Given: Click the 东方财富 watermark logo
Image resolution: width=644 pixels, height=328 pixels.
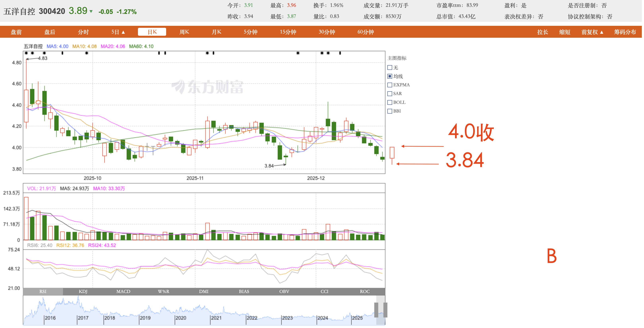Looking at the screenshot, I should pyautogui.click(x=208, y=87).
